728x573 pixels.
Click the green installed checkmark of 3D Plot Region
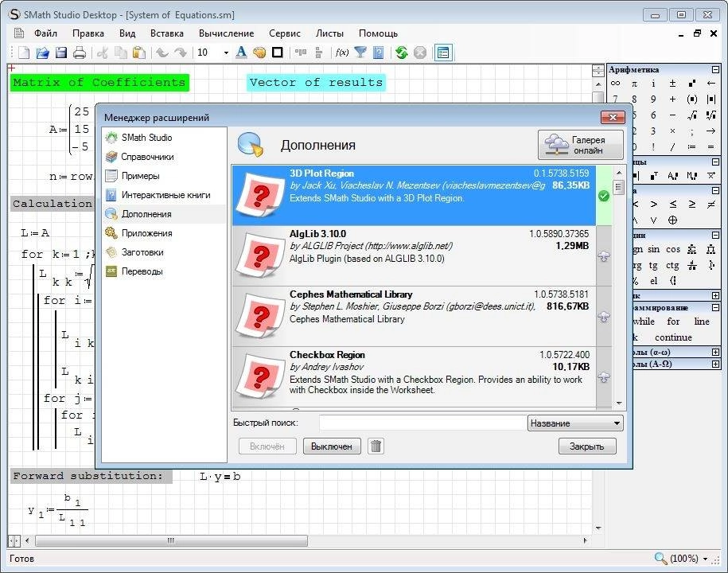coord(604,196)
